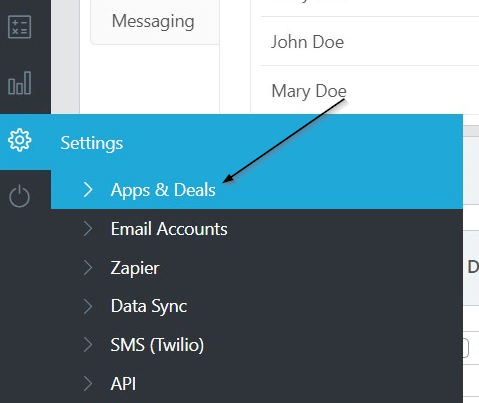Expand the Zapier chevron
The image size is (479, 403).
coord(88,268)
